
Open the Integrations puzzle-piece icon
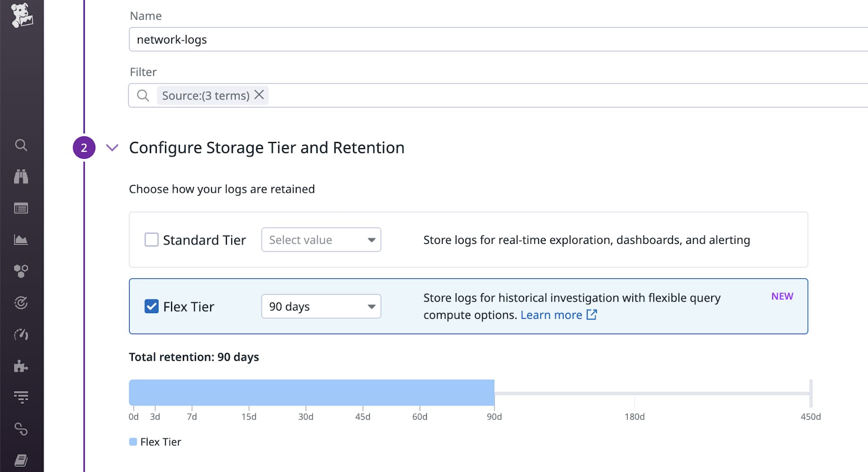coord(21,366)
